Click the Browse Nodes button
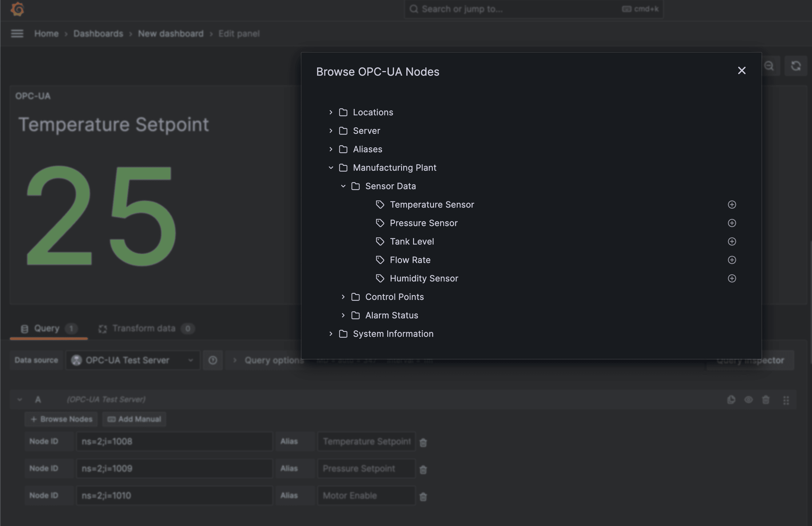The image size is (812, 526). pos(61,419)
